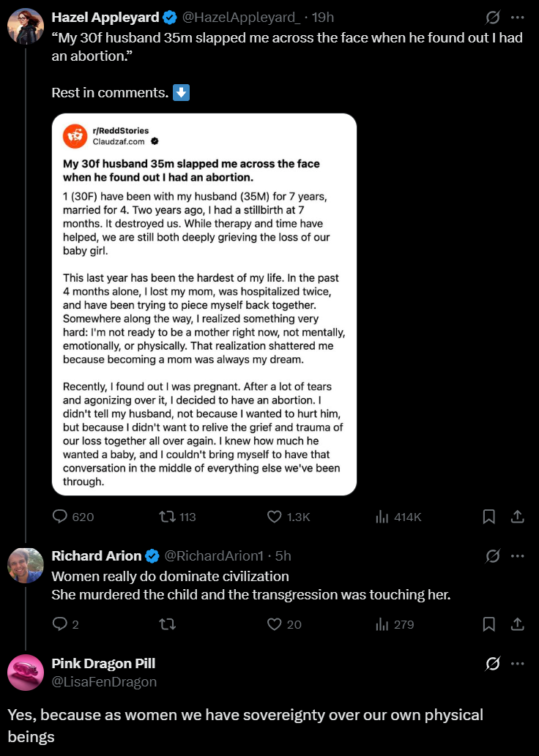
Task: Bookmark Hazel Appleyard's post
Action: pyautogui.click(x=489, y=517)
